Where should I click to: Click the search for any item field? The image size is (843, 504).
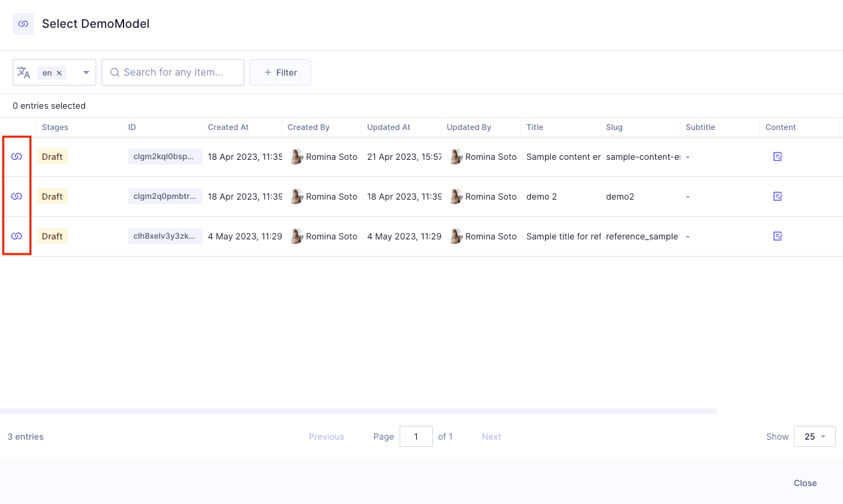(179, 72)
